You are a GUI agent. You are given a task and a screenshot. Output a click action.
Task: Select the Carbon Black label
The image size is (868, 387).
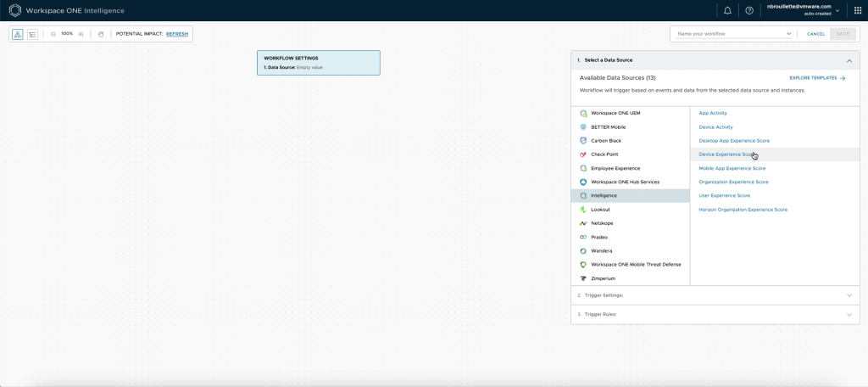[x=605, y=141]
